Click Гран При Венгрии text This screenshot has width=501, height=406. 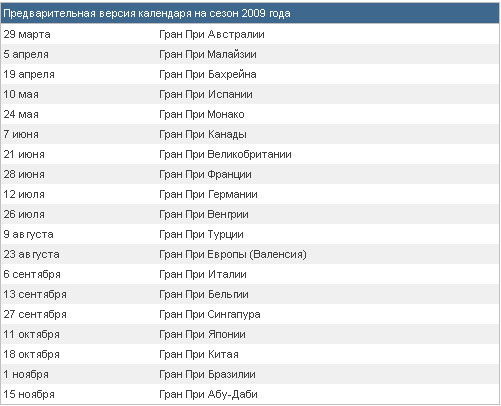204,214
